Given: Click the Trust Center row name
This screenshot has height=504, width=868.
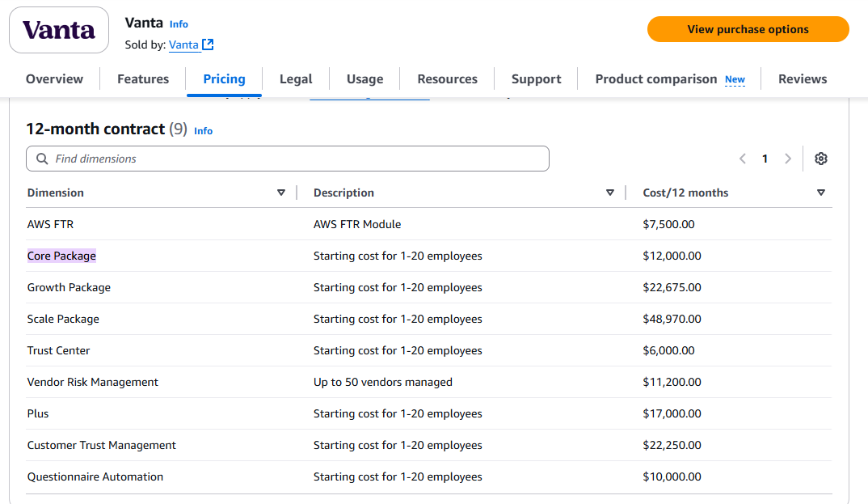Looking at the screenshot, I should tap(58, 350).
